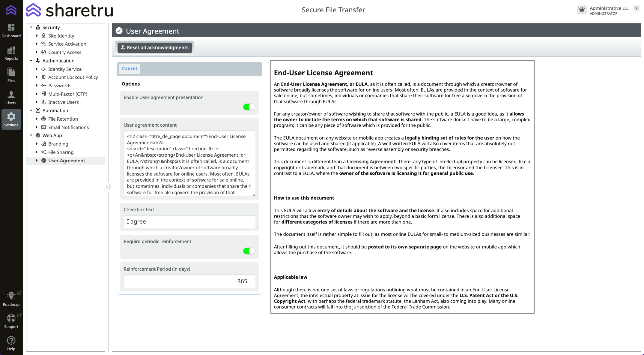The image size is (644, 355).
Task: Open the administrator account dropdown arrow
Action: (636, 8)
